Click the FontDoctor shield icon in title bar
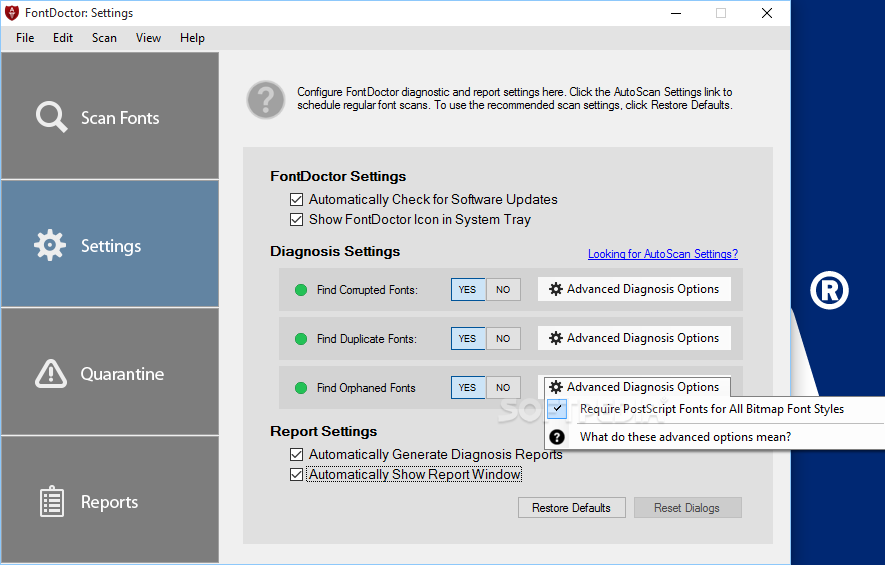The width and height of the screenshot is (885, 565). [x=11, y=12]
